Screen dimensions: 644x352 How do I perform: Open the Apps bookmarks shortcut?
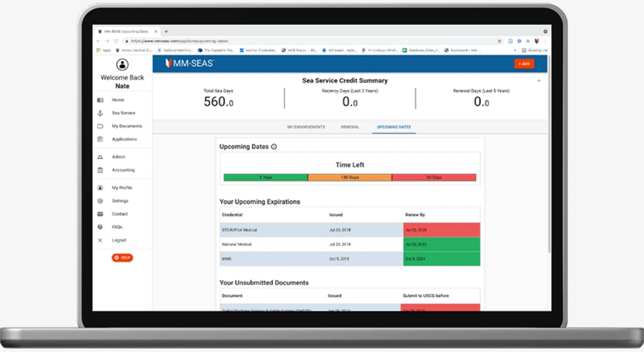coord(103,51)
